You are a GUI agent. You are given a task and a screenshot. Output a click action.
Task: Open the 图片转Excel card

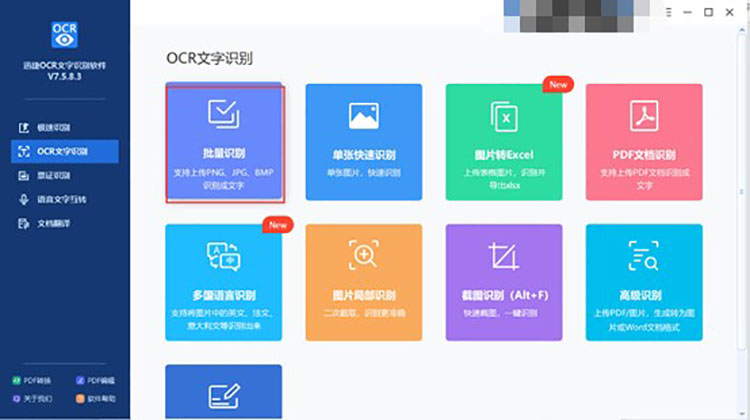pos(504,142)
